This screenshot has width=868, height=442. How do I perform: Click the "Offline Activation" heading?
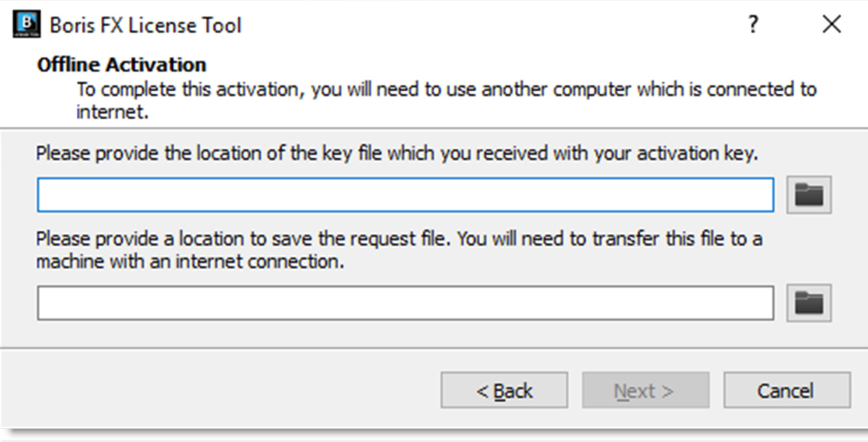click(122, 65)
